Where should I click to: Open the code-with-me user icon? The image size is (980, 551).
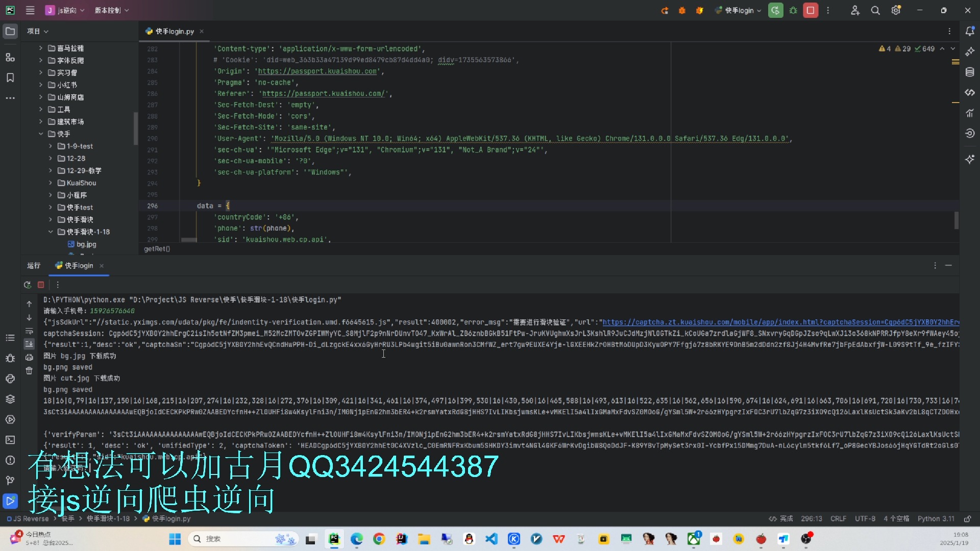(855, 10)
